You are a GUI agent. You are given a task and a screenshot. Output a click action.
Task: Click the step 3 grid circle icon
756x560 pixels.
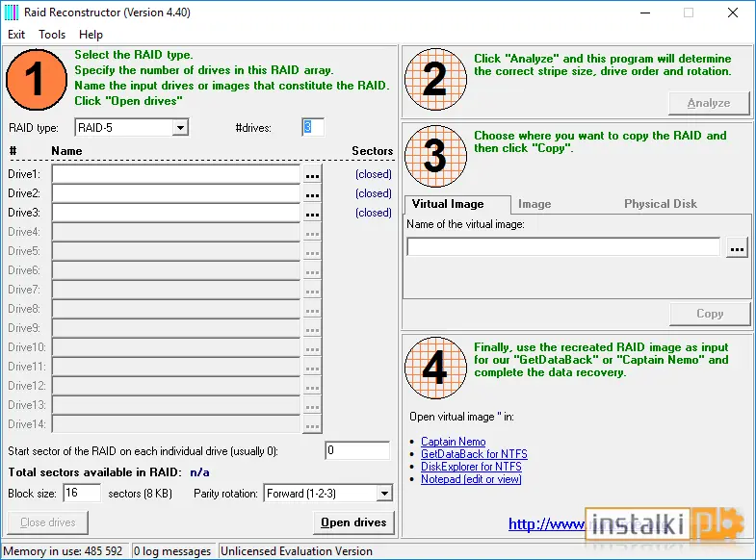pyautogui.click(x=435, y=156)
